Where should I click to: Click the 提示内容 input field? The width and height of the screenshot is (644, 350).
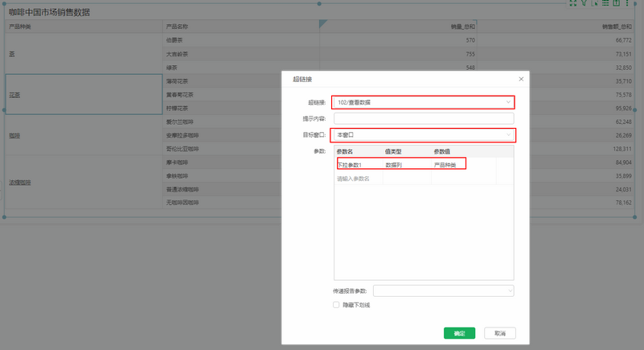[x=424, y=118]
